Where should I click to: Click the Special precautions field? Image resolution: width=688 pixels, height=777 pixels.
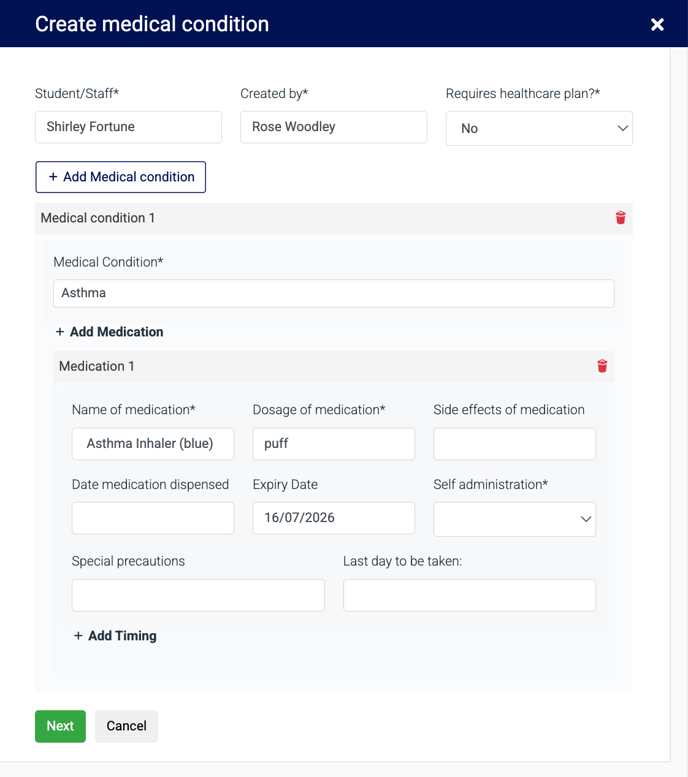click(x=198, y=595)
